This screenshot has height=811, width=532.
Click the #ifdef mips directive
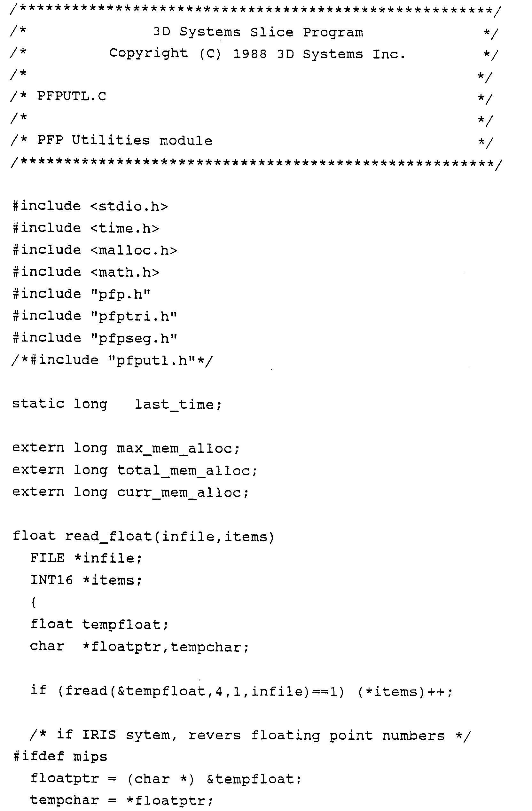[60, 757]
